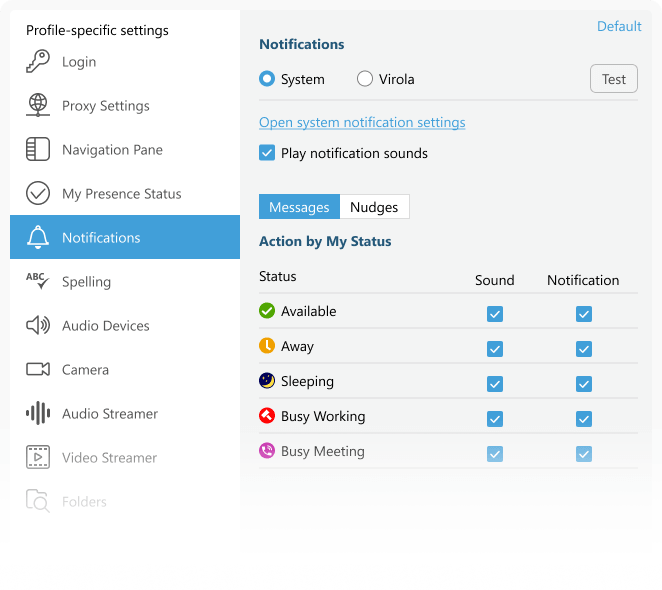This screenshot has height=590, width=662.
Task: Click the 'Sound' column header
Action: pos(495,280)
